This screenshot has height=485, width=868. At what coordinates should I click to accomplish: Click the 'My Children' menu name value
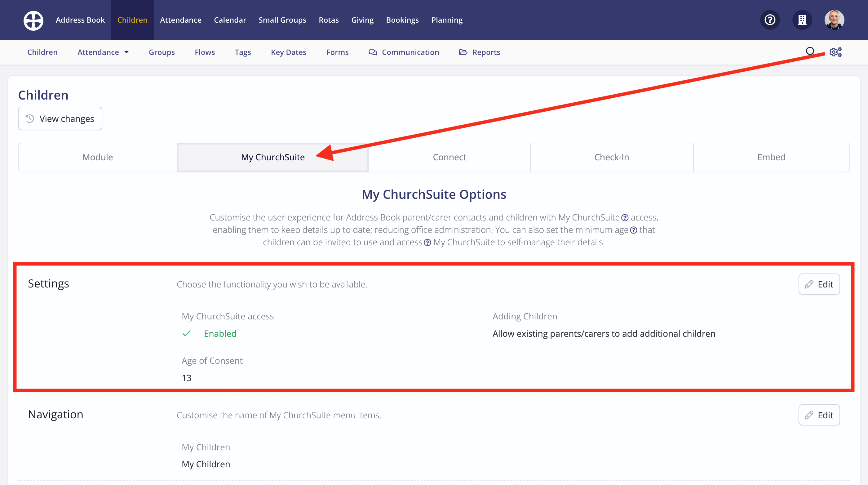[x=206, y=465]
